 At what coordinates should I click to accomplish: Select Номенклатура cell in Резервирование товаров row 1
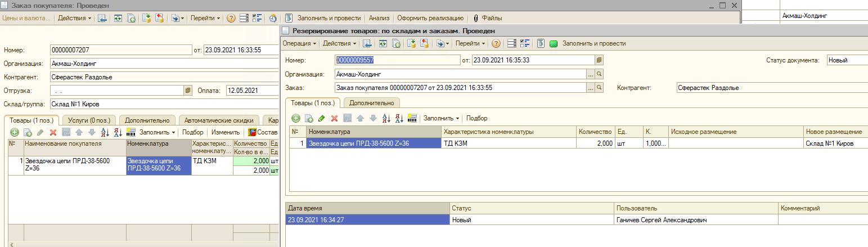pyautogui.click(x=374, y=143)
